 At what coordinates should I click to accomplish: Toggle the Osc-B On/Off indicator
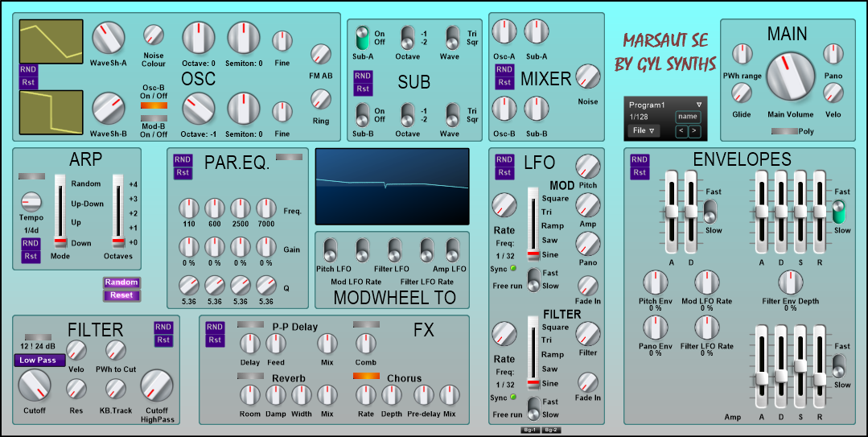pos(153,105)
